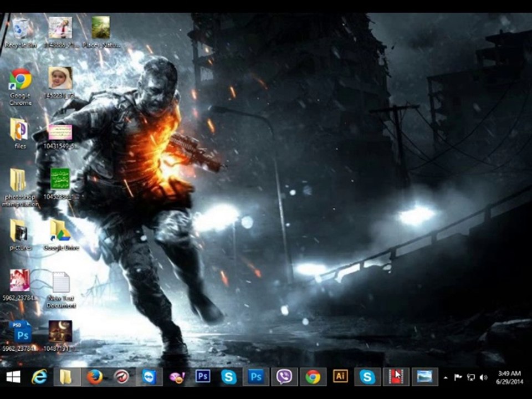Select the Places_Natu... image thumbnail
This screenshot has height=399, width=532.
pos(101,32)
